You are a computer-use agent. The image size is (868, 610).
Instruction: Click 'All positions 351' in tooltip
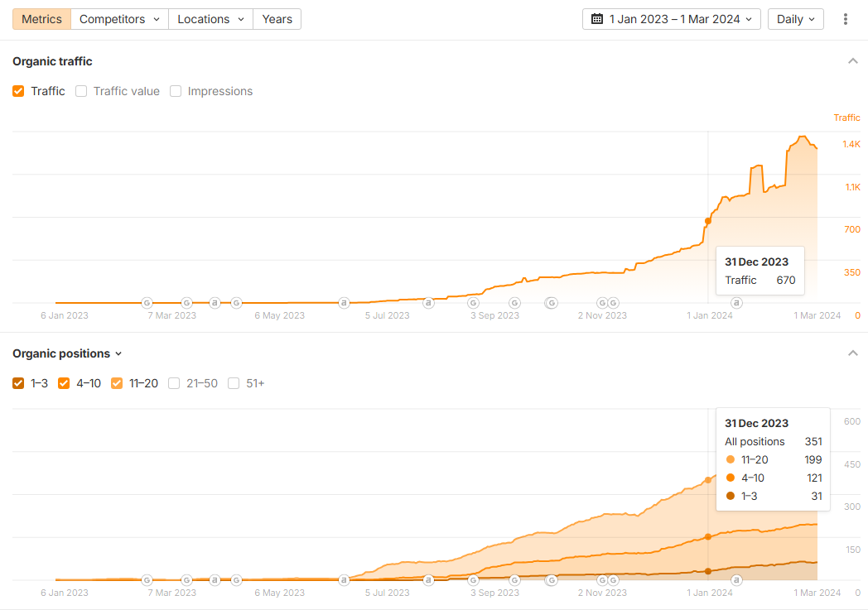tap(774, 441)
